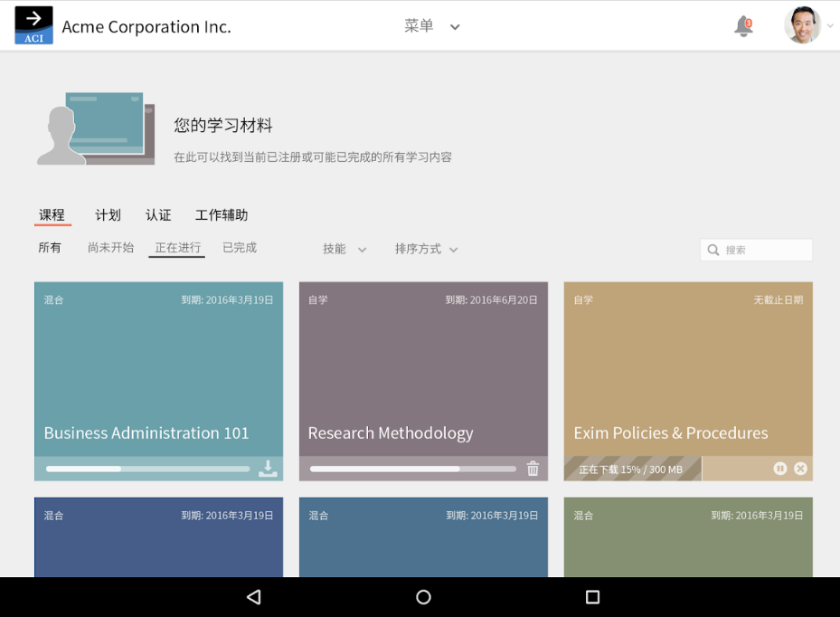This screenshot has height=617, width=840.
Task: Show 所有 courses
Action: point(50,247)
